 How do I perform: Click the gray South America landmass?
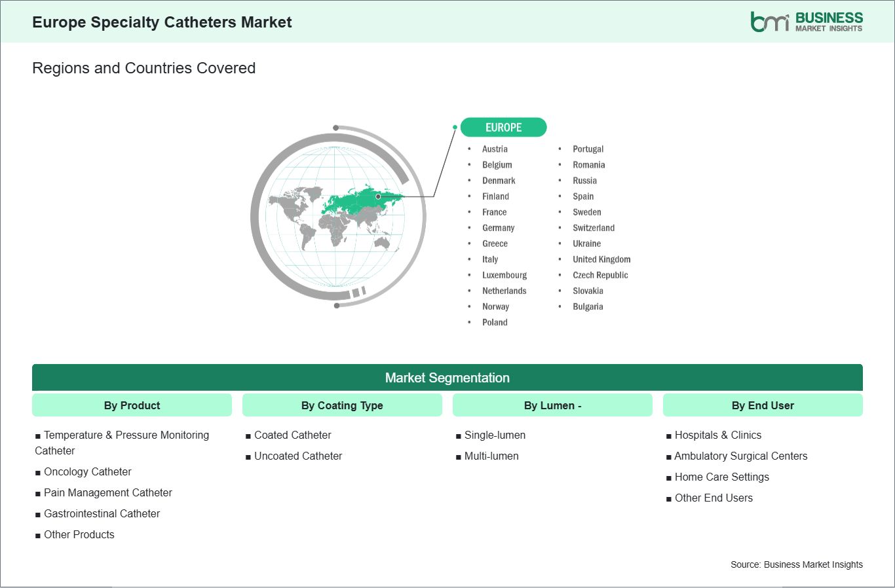(307, 236)
